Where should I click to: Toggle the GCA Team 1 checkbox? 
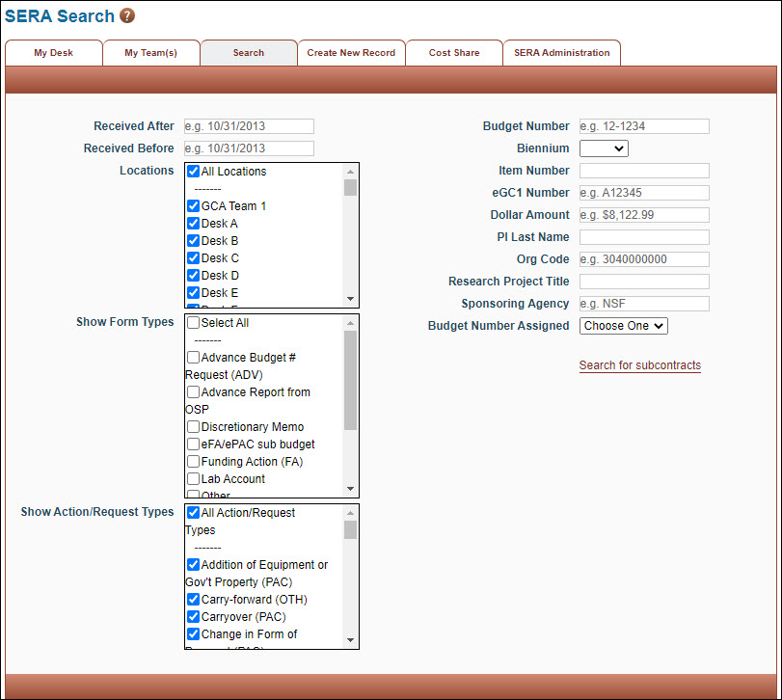click(x=194, y=206)
